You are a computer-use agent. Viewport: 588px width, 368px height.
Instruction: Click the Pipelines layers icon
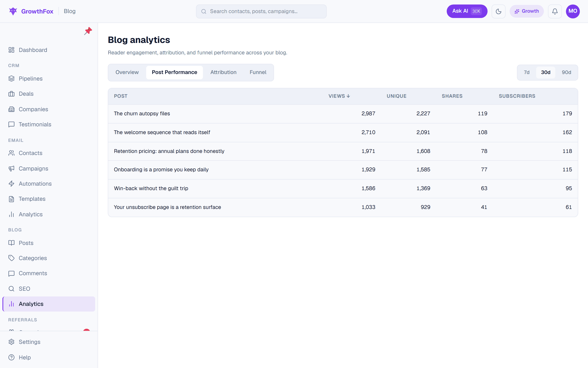11,79
